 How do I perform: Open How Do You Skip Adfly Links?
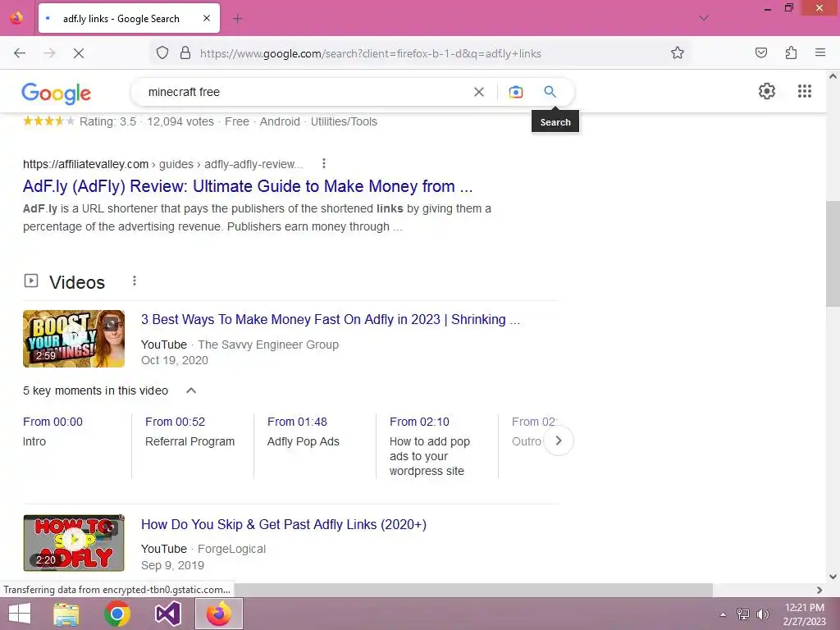tap(283, 524)
